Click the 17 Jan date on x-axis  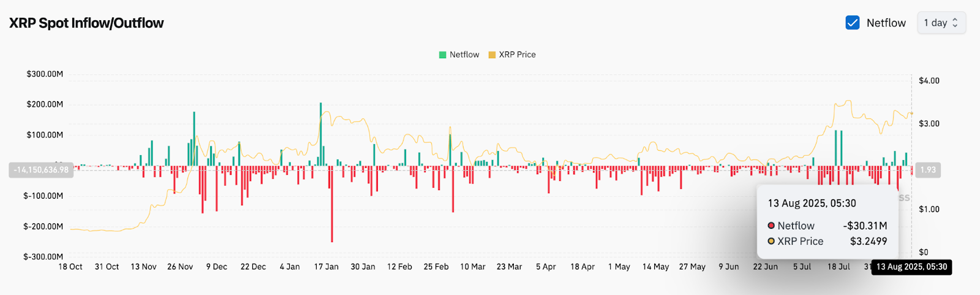tap(326, 267)
